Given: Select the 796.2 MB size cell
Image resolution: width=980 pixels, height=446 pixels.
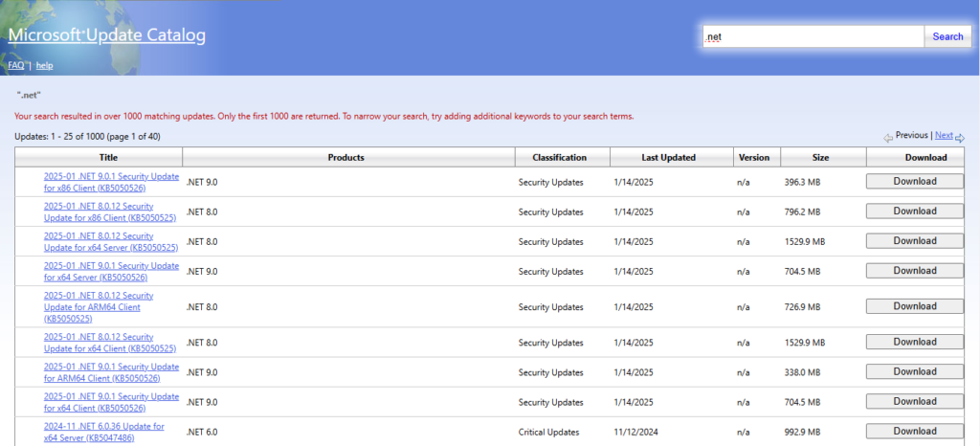Looking at the screenshot, I should coord(803,212).
